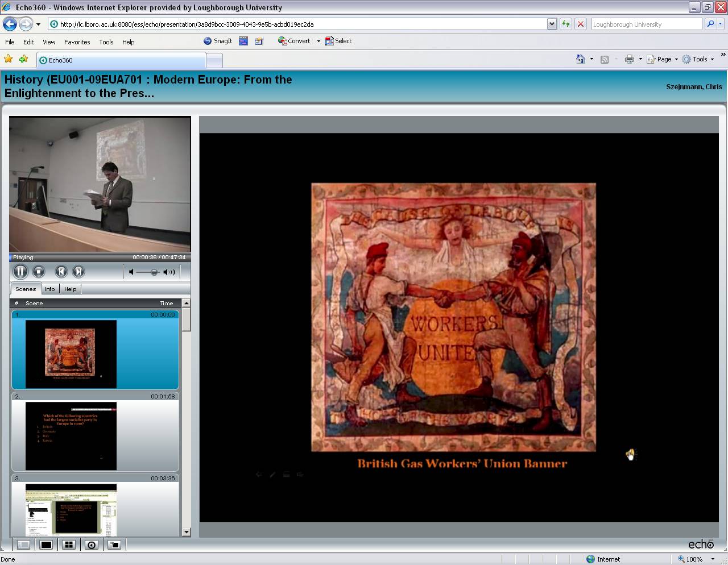Open the Convert dropdown arrow

coord(318,41)
